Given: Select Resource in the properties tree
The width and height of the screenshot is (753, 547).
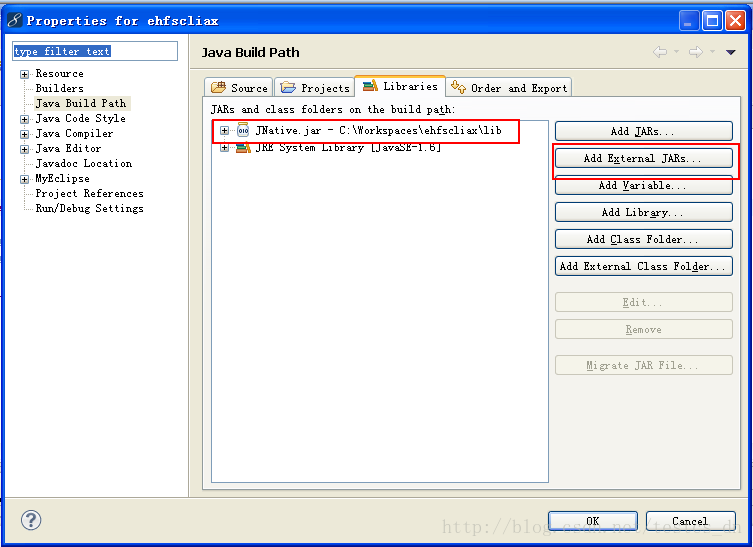Looking at the screenshot, I should pos(60,73).
